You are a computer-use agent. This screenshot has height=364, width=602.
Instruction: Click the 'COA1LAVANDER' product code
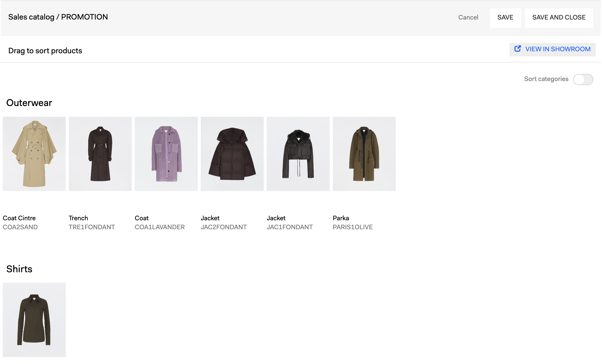coord(160,227)
